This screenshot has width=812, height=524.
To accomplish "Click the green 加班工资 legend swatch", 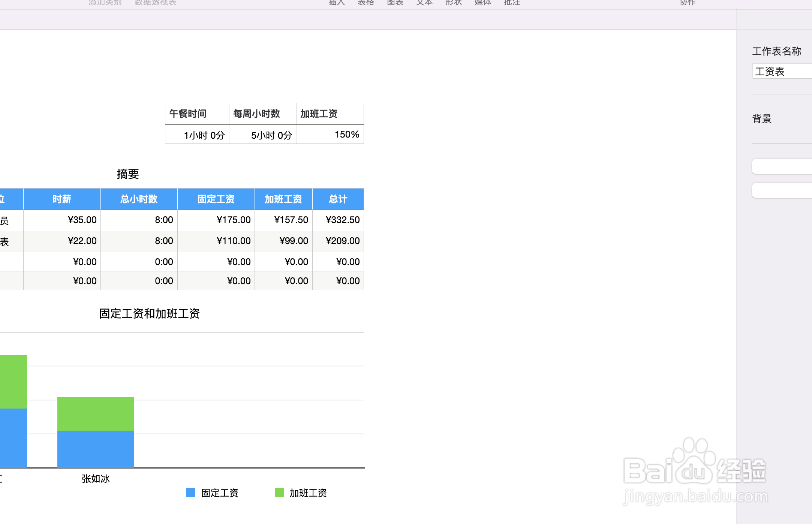I will (x=279, y=493).
